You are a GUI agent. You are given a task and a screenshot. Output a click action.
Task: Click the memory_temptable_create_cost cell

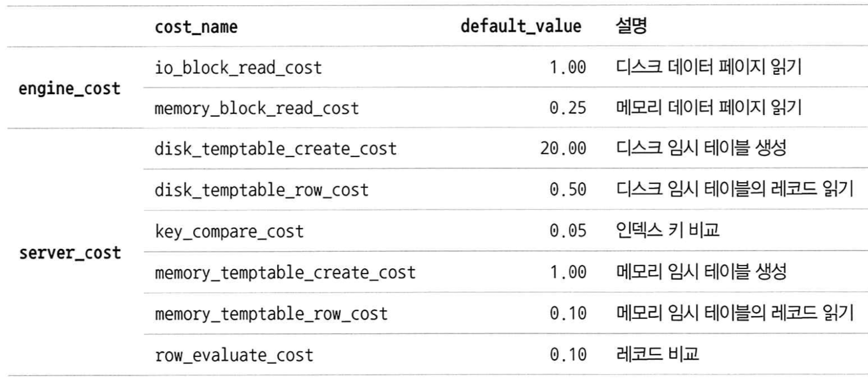click(285, 272)
